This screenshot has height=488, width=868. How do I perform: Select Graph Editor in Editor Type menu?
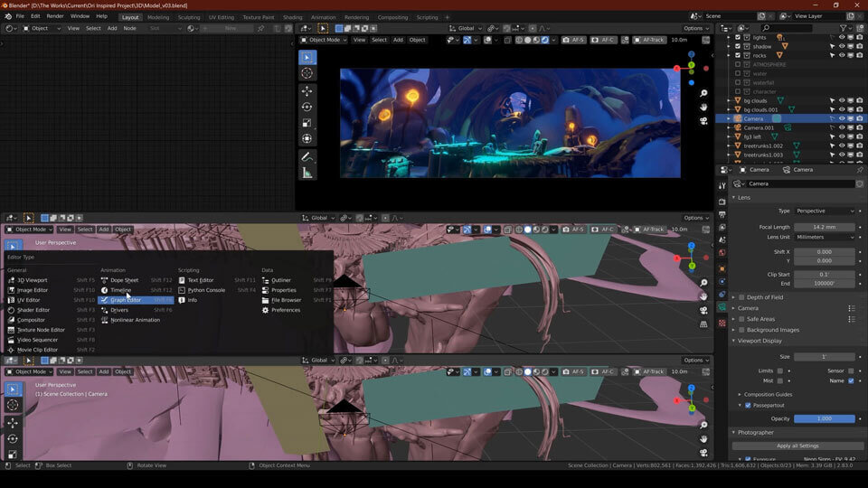(136, 300)
